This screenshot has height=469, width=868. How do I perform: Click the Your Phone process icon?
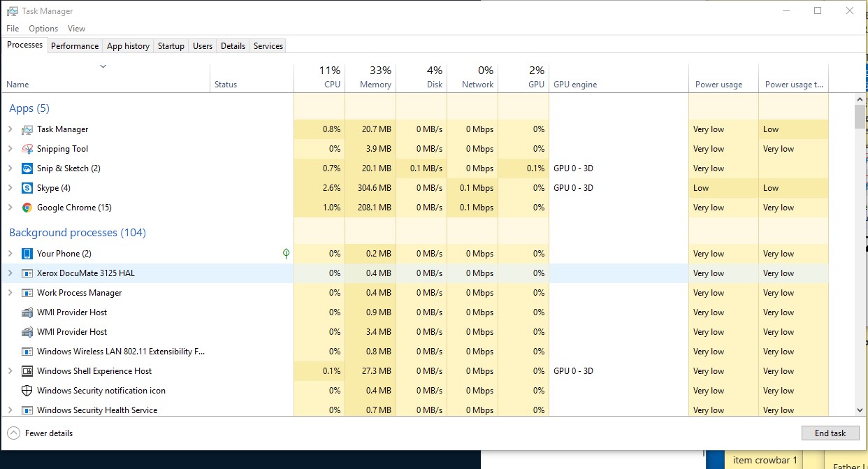27,254
